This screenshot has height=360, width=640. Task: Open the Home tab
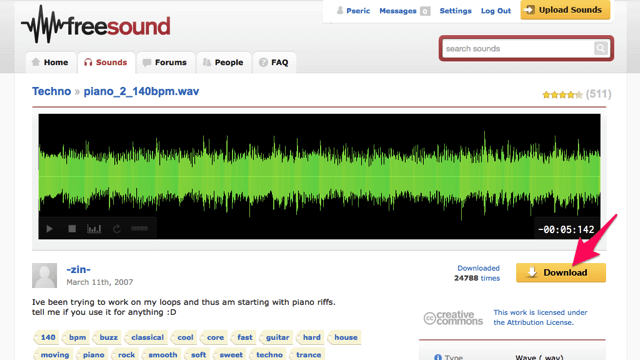click(51, 62)
